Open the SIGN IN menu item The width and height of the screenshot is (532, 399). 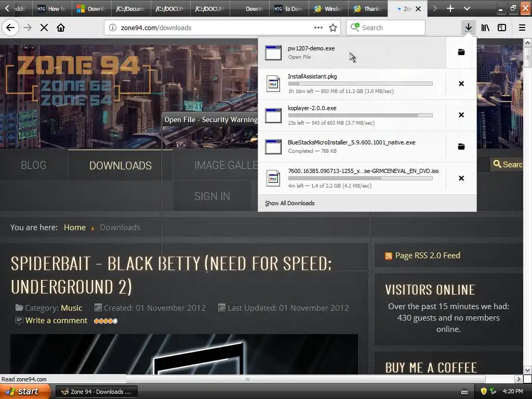(x=212, y=196)
